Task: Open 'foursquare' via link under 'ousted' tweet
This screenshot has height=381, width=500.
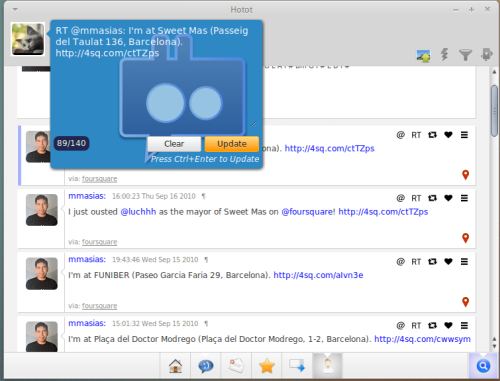Action: (x=99, y=242)
